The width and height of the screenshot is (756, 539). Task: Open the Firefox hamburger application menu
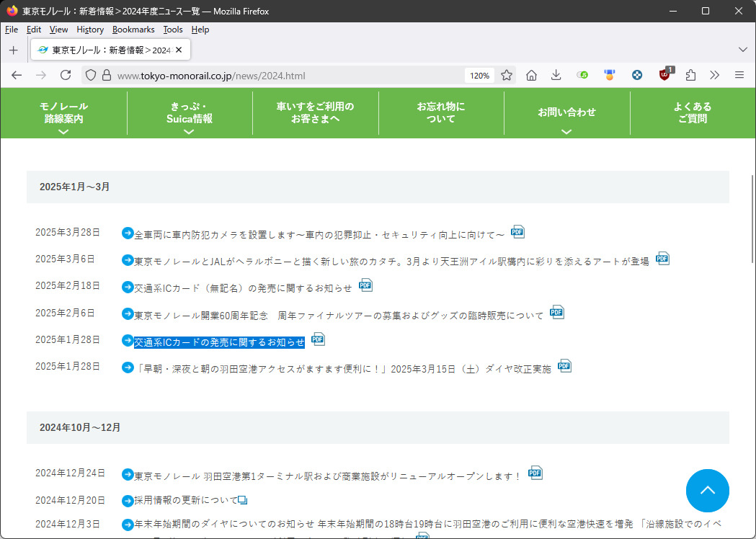pyautogui.click(x=739, y=75)
